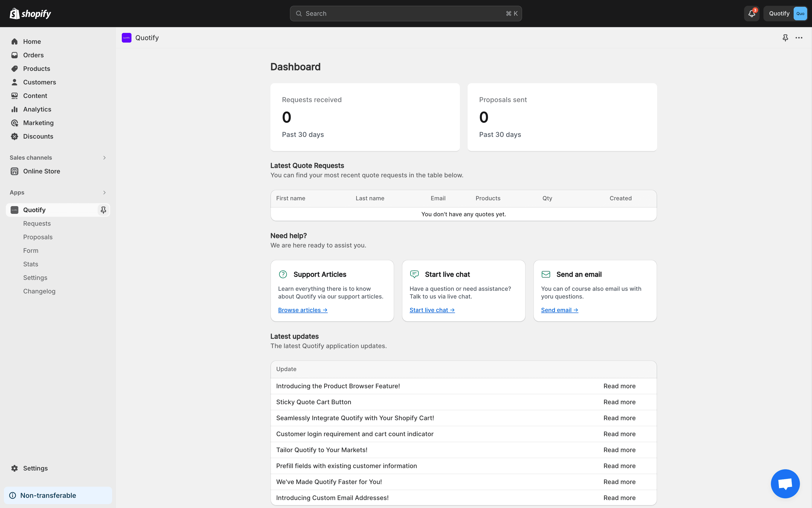Image resolution: width=812 pixels, height=508 pixels.
Task: Read more about Prefill fields update
Action: coord(619,466)
